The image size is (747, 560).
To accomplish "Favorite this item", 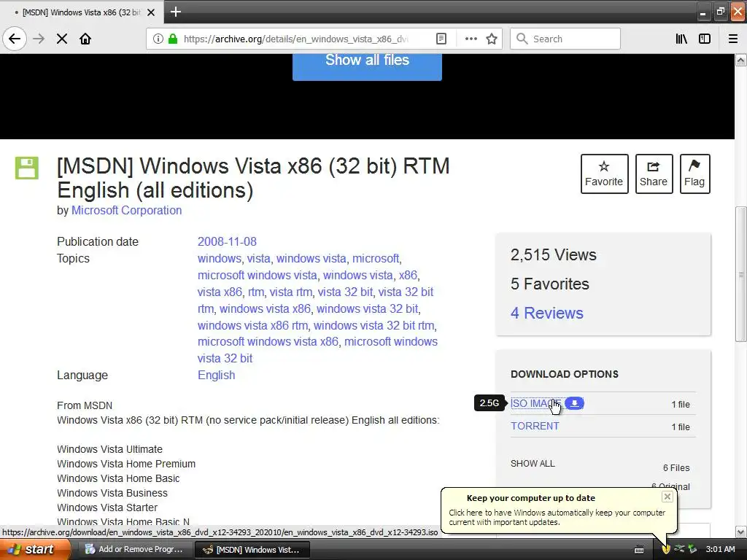I will (604, 174).
